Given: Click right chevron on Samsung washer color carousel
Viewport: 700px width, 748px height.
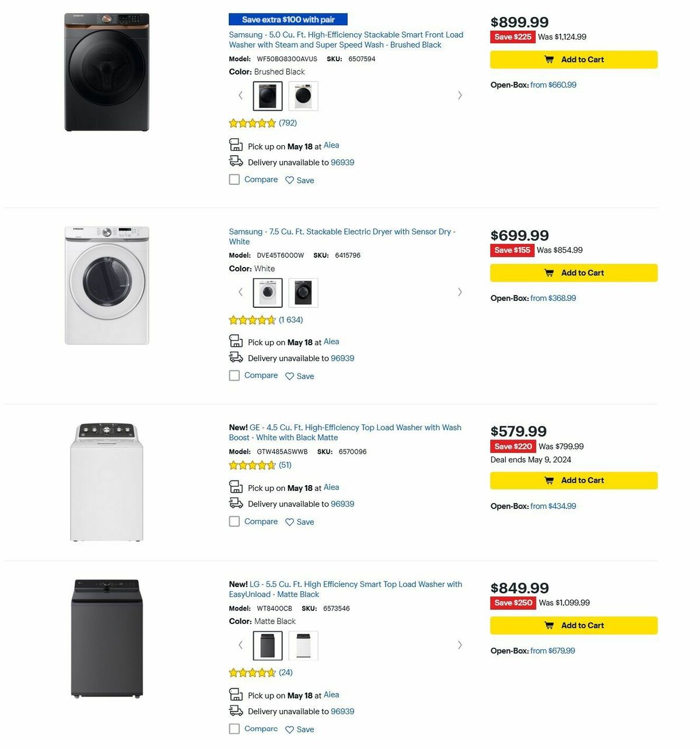Looking at the screenshot, I should pyautogui.click(x=460, y=95).
